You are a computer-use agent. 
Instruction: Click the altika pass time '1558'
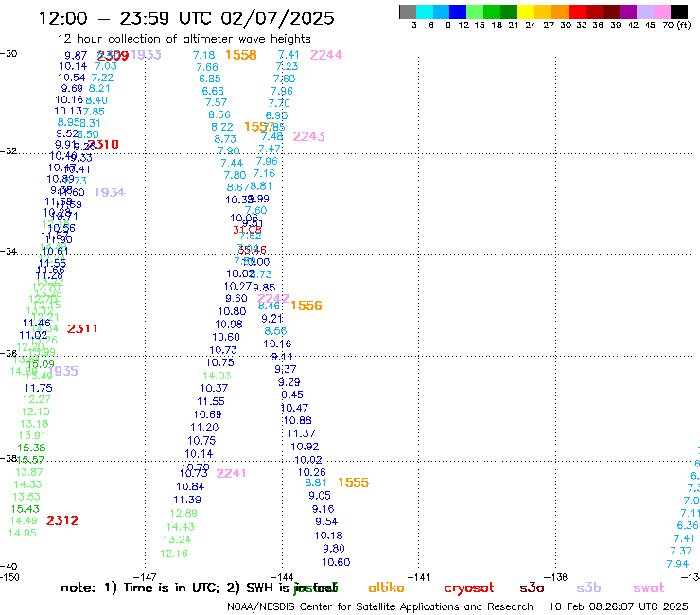pyautogui.click(x=241, y=55)
